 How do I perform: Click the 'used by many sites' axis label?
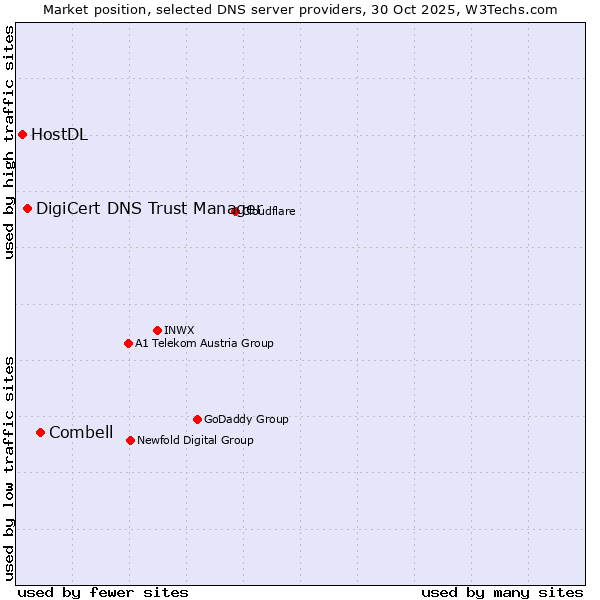(502, 592)
